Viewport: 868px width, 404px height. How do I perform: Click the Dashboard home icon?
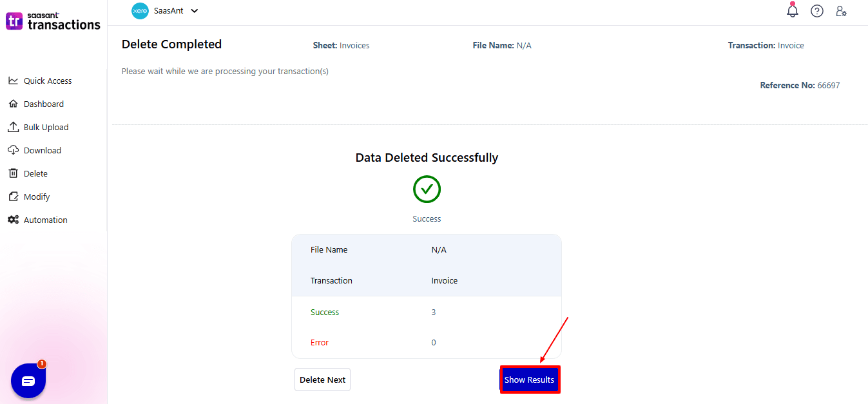(x=13, y=104)
